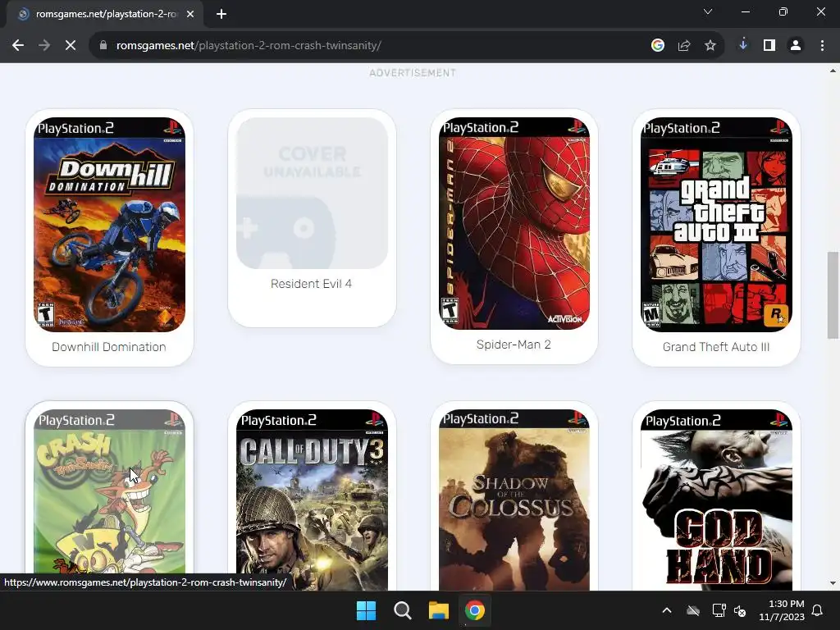Open a new tab
Screen dimensions: 840x630
[221, 14]
